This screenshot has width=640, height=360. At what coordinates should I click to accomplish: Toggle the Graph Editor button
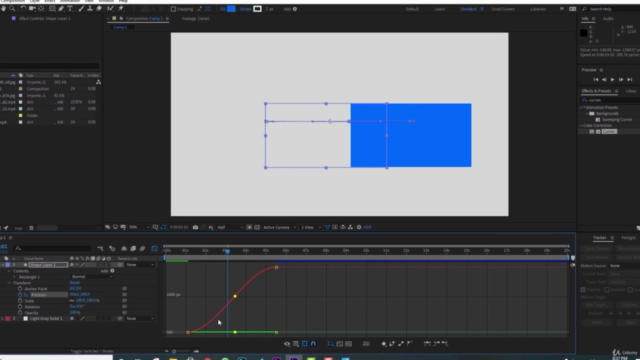click(x=154, y=248)
